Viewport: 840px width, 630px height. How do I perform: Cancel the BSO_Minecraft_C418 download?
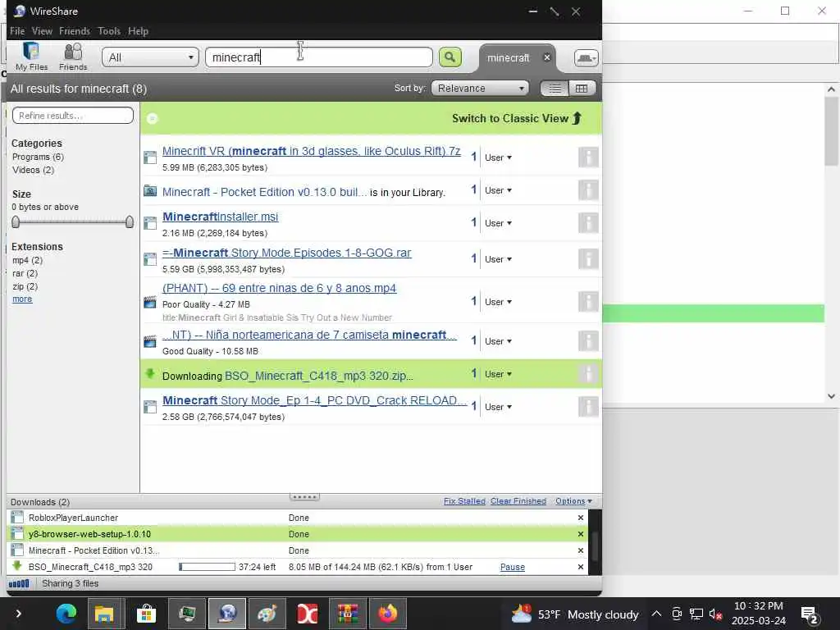pos(580,567)
